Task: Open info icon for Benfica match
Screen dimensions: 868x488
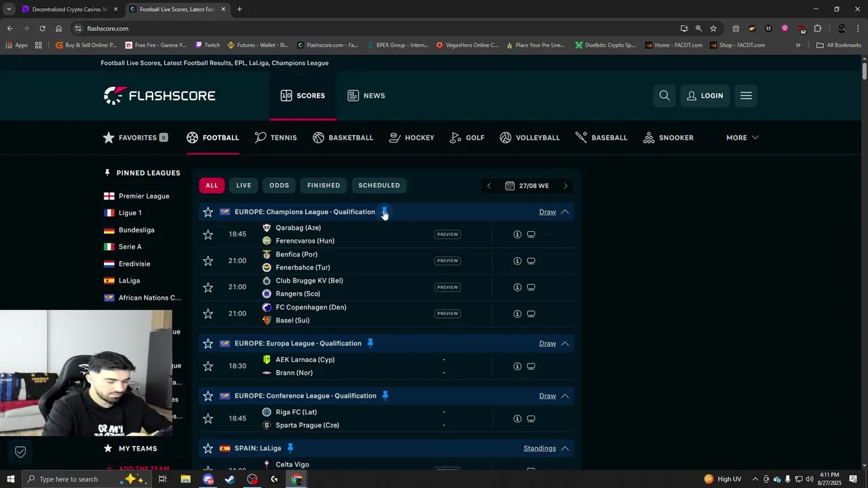Action: coord(517,261)
